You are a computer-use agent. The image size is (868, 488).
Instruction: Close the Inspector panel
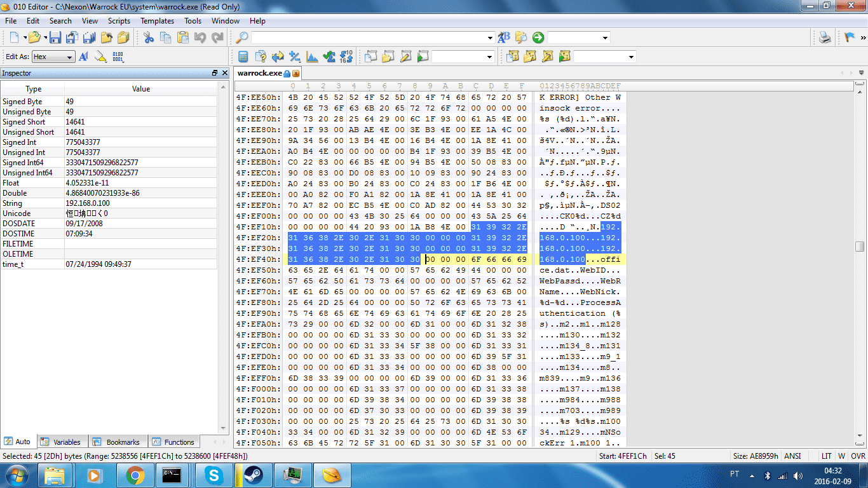[224, 73]
